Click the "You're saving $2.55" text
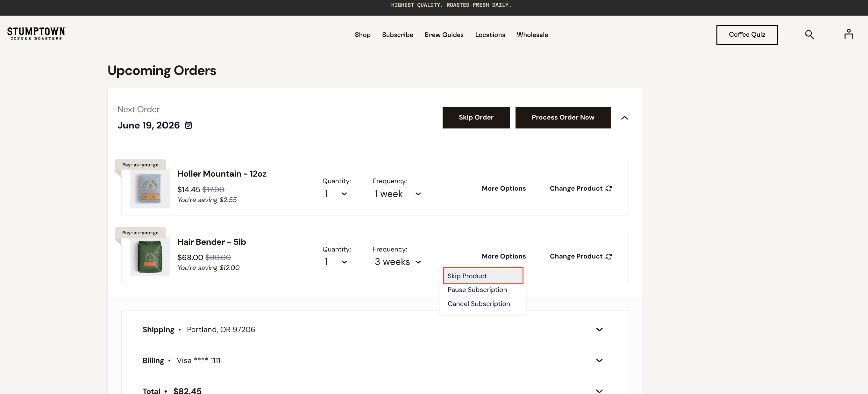 207,200
